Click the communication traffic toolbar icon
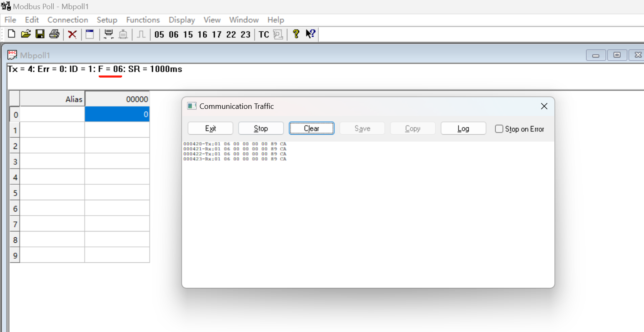Image resolution: width=644 pixels, height=332 pixels. pos(278,34)
